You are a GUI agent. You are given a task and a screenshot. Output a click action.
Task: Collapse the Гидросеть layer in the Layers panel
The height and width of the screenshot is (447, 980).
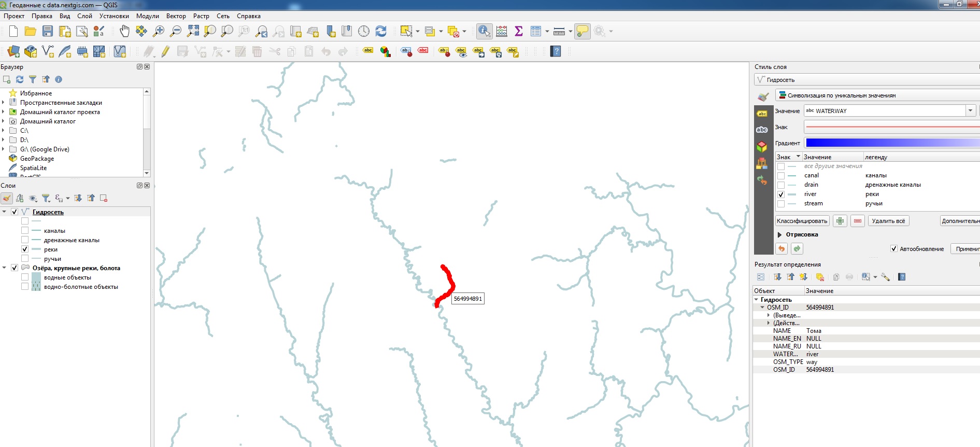click(4, 212)
